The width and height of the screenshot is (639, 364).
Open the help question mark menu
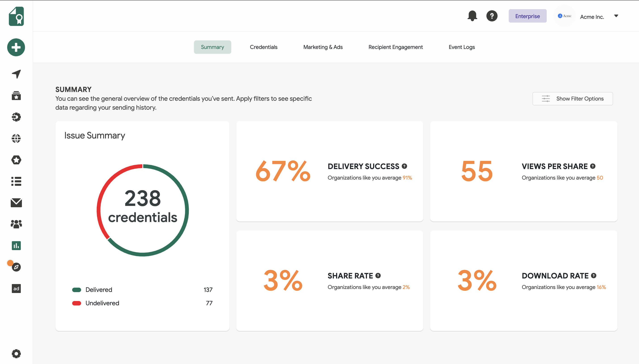pos(492,16)
